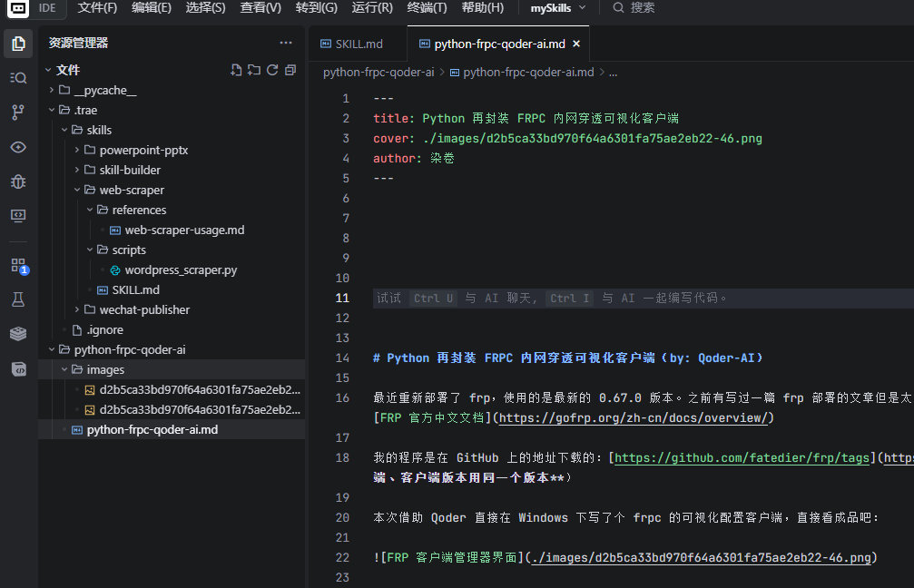Open the 终端(T) menu
914x588 pixels.
pos(427,7)
